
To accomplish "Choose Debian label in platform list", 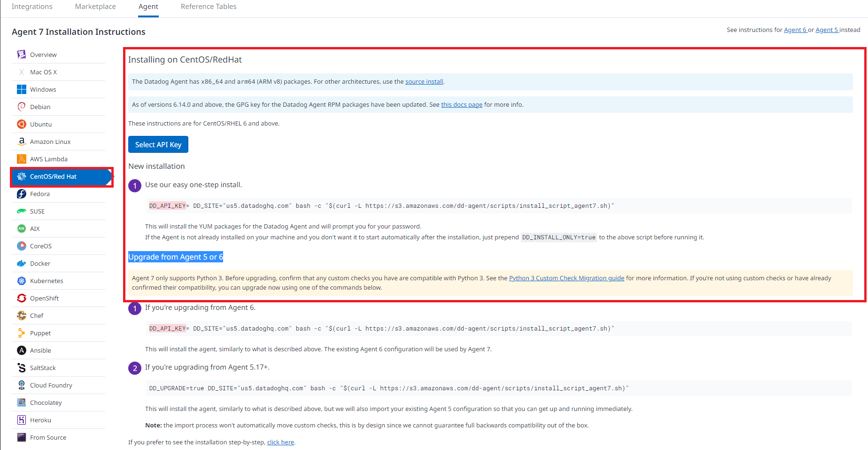I will [40, 107].
